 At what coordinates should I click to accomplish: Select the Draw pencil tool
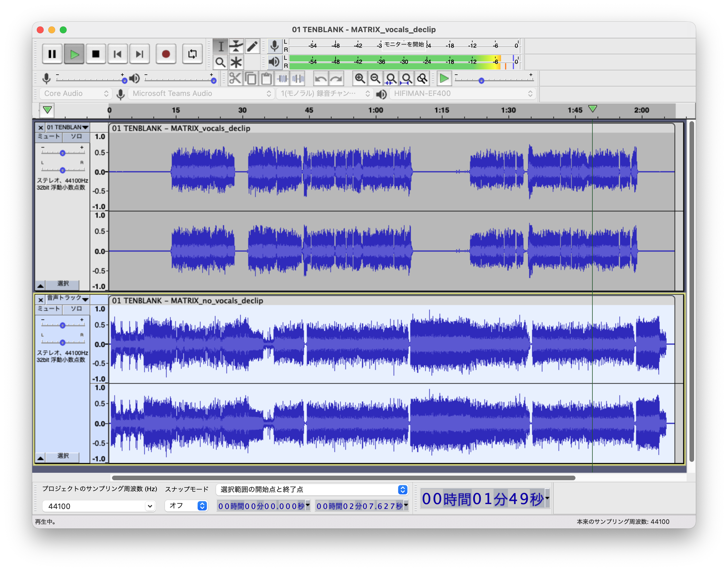coord(252,46)
